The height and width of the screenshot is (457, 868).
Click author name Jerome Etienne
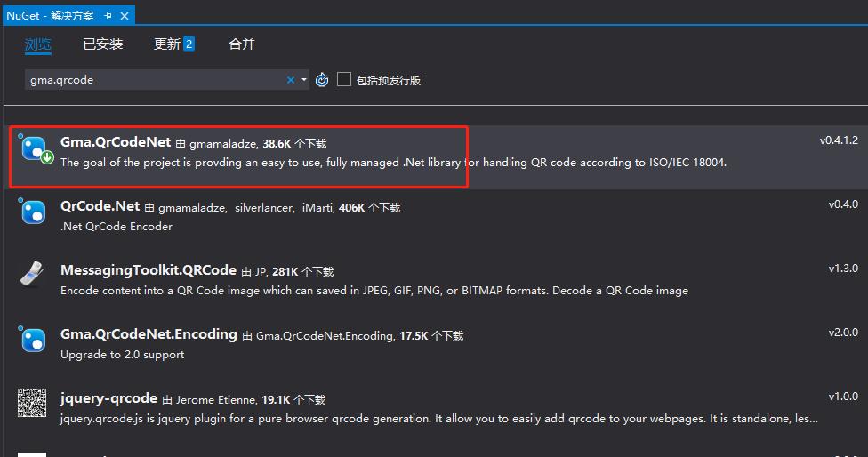coord(216,400)
